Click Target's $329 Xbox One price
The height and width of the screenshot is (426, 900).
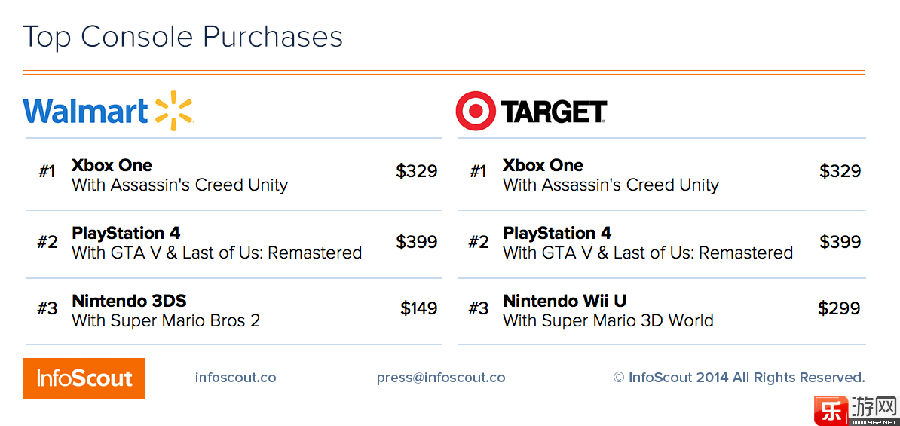[840, 171]
